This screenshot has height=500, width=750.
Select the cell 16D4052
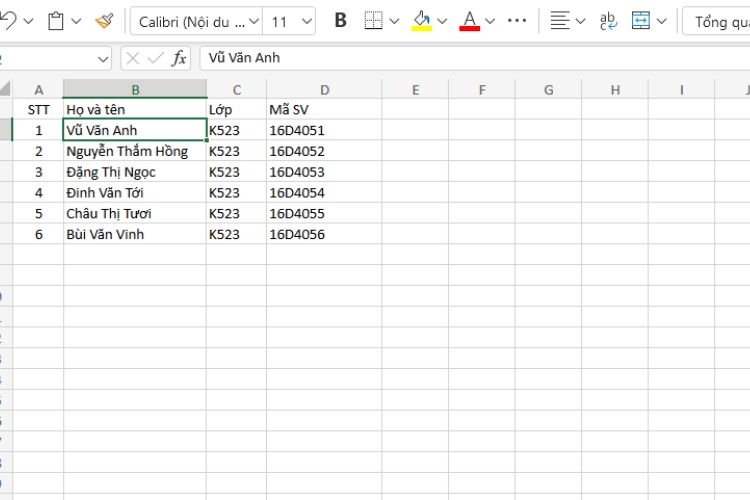pyautogui.click(x=324, y=151)
